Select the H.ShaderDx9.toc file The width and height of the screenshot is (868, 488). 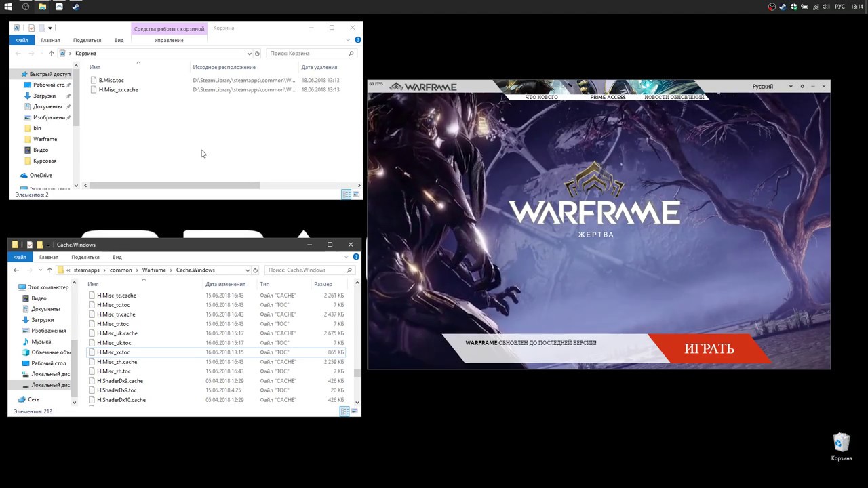click(117, 390)
